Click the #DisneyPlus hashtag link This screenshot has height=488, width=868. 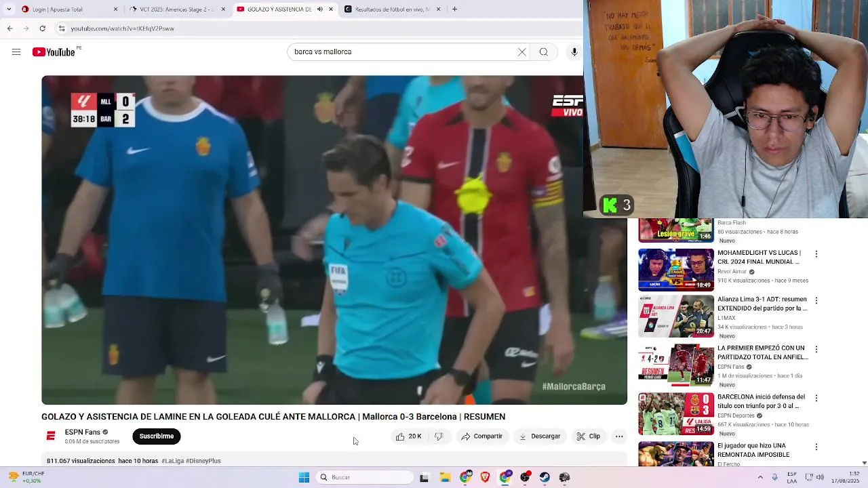pos(203,461)
